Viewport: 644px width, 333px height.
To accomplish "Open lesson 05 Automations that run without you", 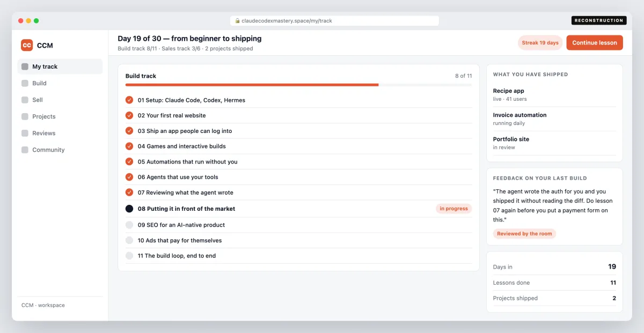I will [299, 161].
